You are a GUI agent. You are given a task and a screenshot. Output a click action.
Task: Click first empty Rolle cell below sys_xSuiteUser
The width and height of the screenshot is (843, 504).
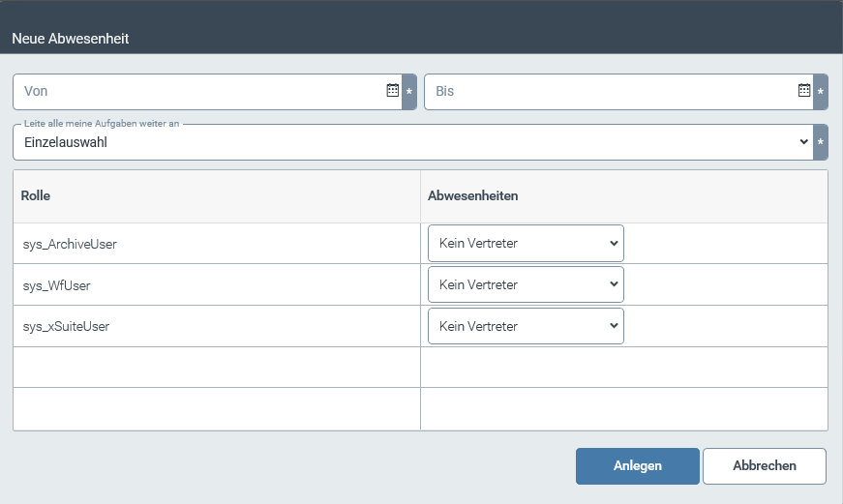click(x=216, y=368)
